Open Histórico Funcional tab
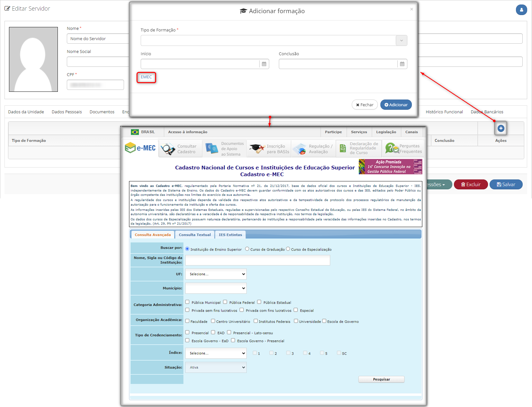532x407 pixels. pyautogui.click(x=444, y=112)
